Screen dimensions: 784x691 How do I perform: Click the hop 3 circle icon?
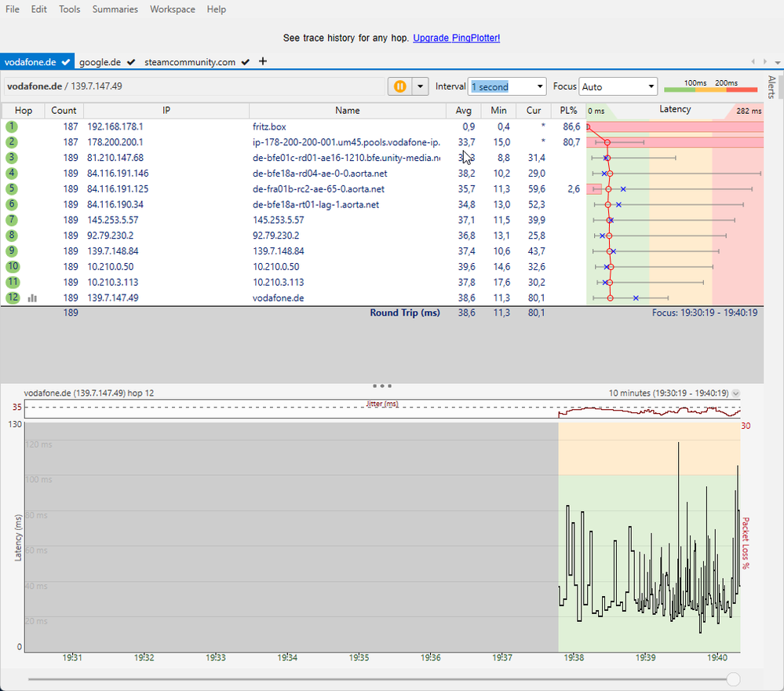[x=12, y=158]
